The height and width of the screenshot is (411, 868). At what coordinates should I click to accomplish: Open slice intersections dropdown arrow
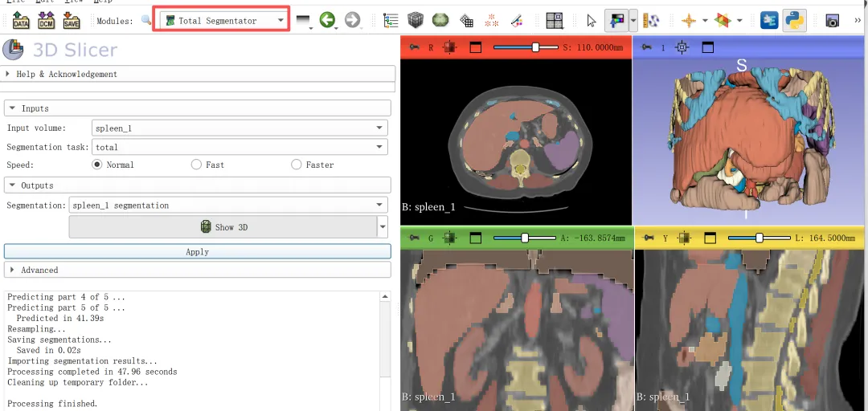coord(739,21)
